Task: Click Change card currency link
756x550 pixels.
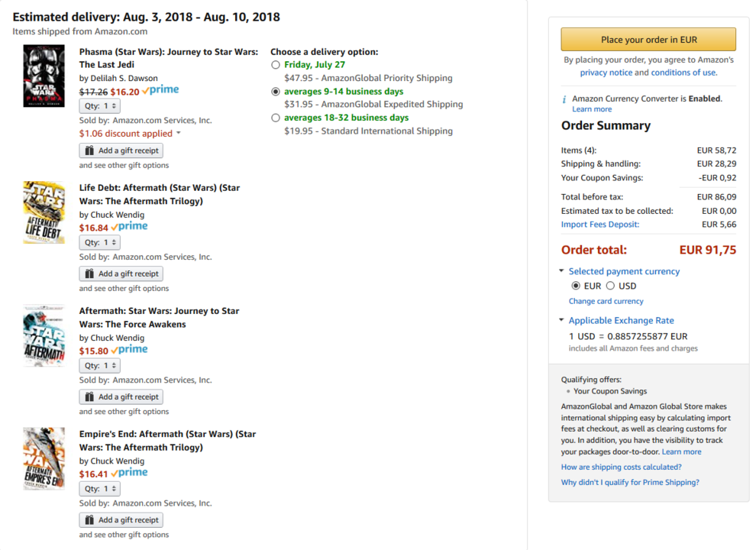Action: [x=606, y=301]
